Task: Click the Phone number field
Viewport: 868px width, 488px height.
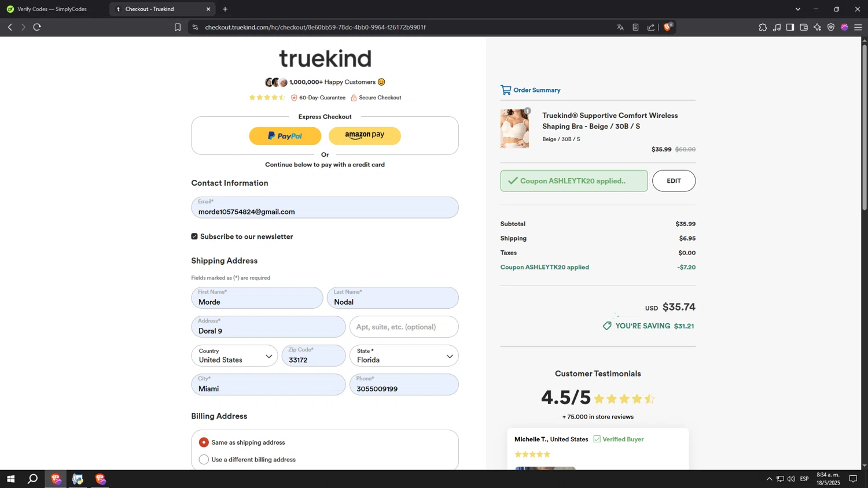Action: pos(404,385)
